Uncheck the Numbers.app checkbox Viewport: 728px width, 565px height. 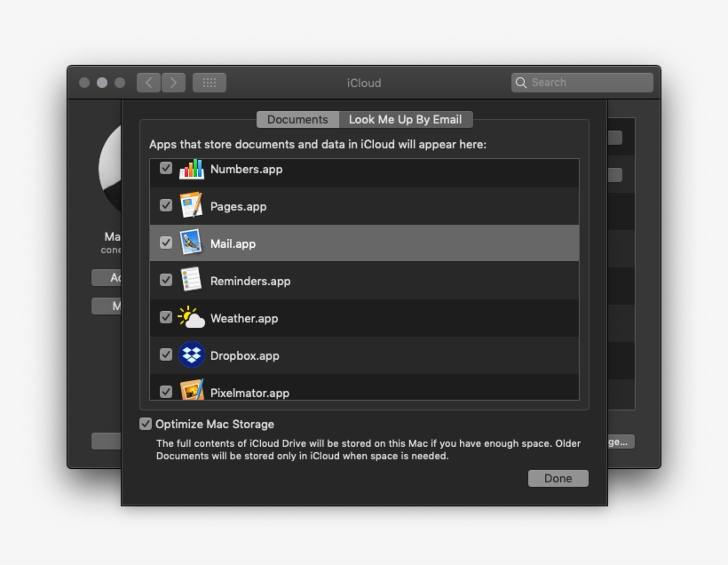pos(166,168)
